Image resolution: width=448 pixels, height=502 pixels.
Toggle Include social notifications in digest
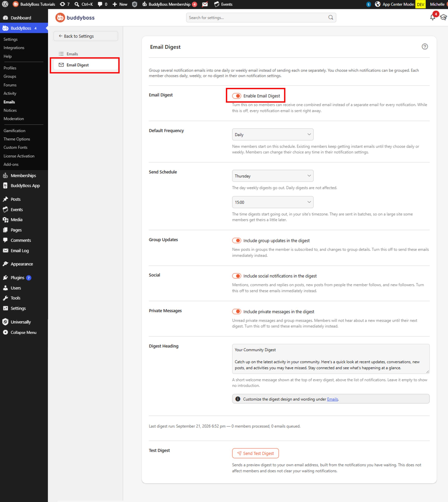click(237, 276)
